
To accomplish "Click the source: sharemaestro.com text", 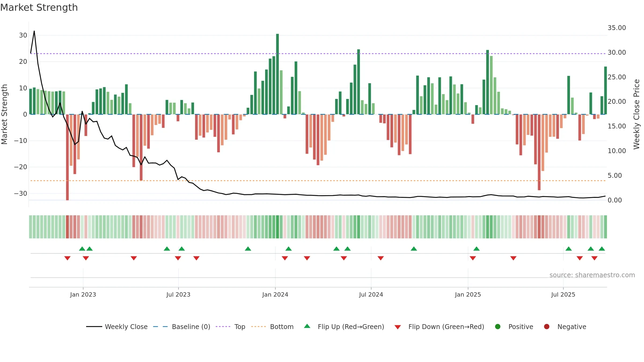I will 592,275.
